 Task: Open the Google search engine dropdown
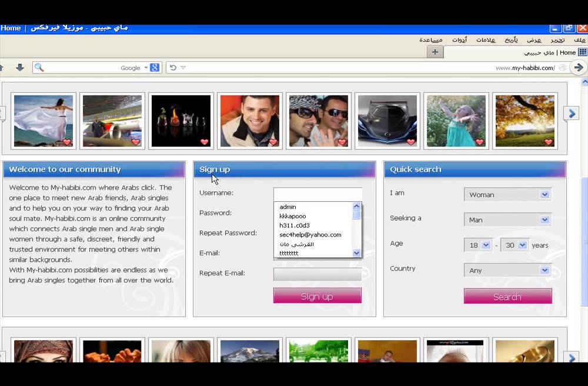click(146, 68)
